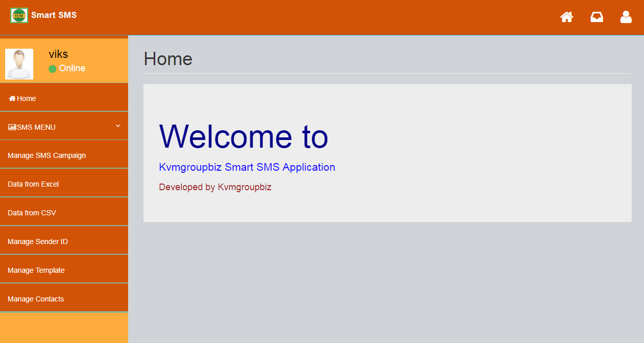Open SMS MENU sidebar item
644x343 pixels.
click(64, 126)
